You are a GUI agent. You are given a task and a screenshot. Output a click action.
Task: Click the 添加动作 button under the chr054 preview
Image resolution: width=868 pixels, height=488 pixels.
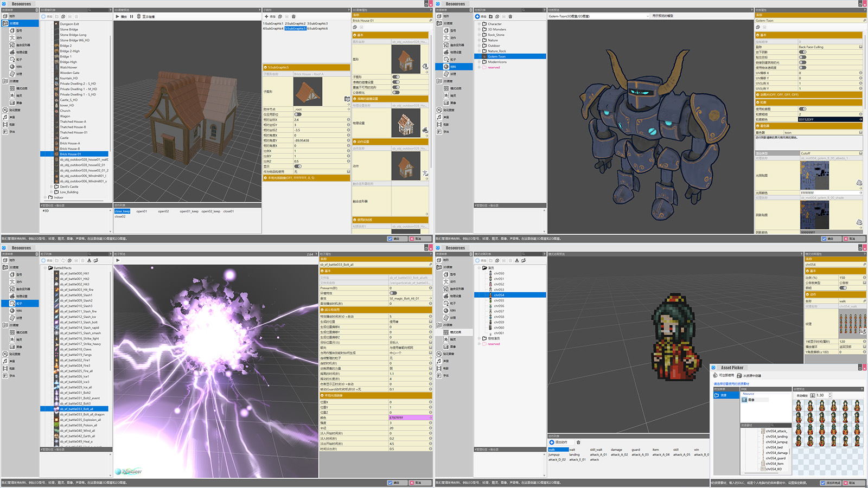coord(558,442)
